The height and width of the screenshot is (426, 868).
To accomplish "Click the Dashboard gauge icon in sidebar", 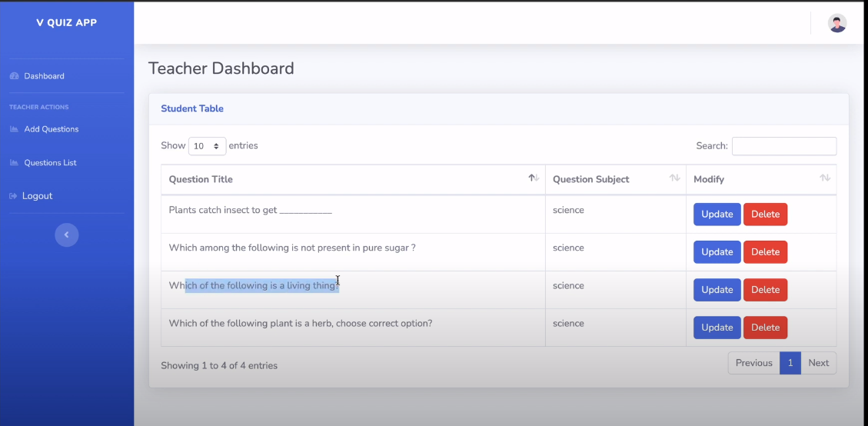I will click(14, 76).
